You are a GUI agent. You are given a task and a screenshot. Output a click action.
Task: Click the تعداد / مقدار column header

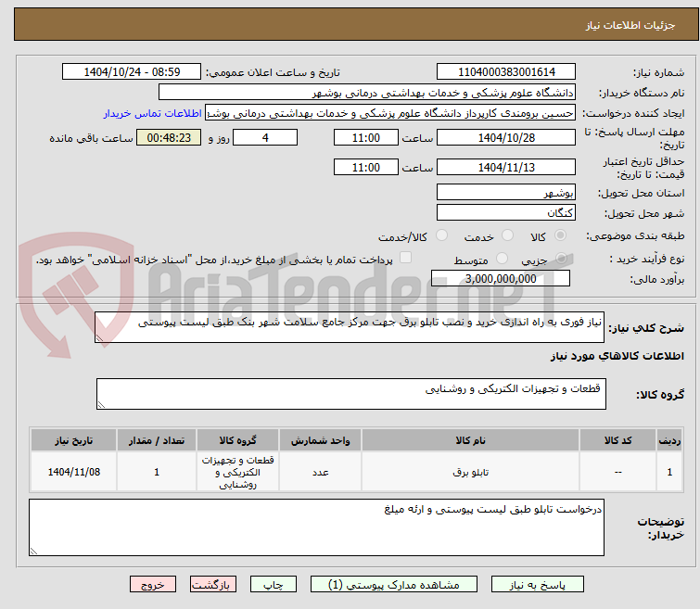(x=157, y=440)
